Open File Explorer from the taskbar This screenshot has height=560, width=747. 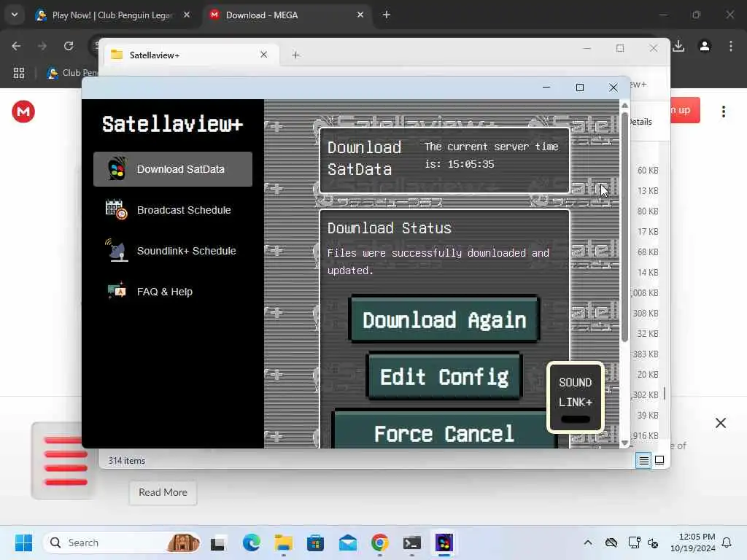point(284,542)
